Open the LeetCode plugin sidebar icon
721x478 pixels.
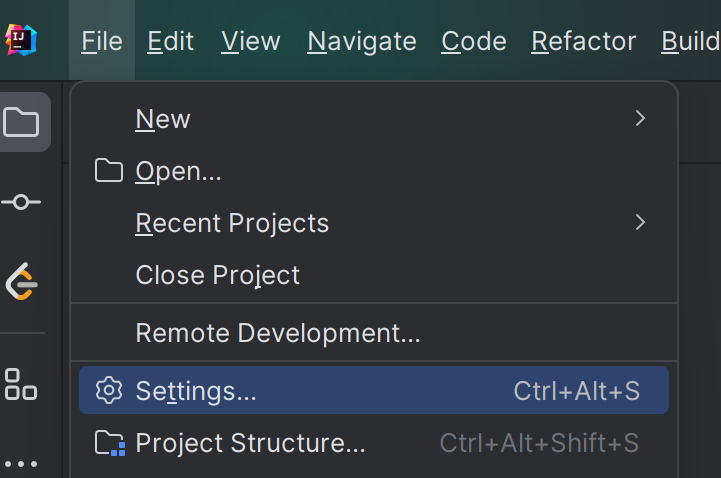pyautogui.click(x=21, y=281)
